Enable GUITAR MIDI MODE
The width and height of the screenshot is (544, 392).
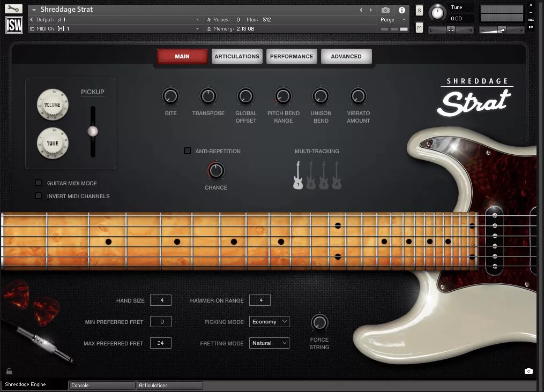click(x=38, y=183)
